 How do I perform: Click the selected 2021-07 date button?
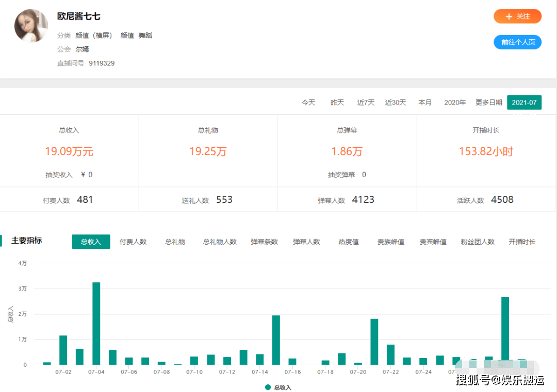[x=524, y=103]
